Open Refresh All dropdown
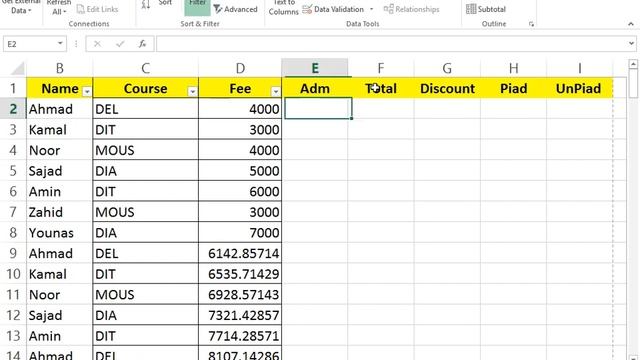 (59, 7)
